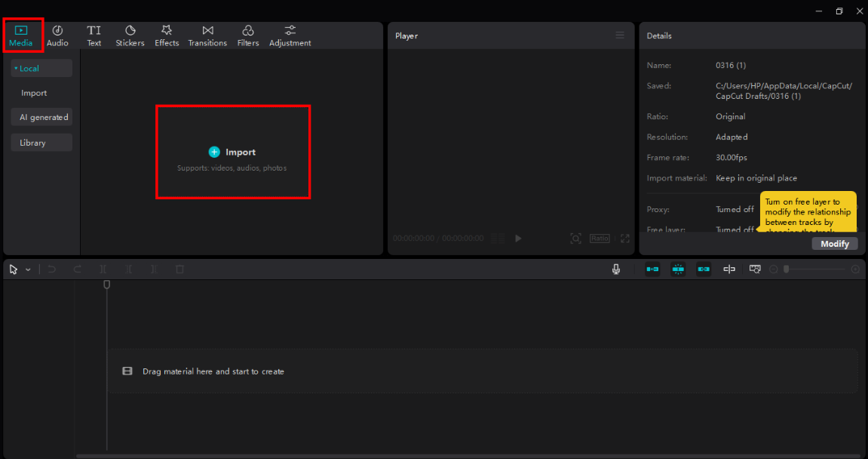The height and width of the screenshot is (459, 868).
Task: Select Import in the left sidebar
Action: [x=34, y=93]
